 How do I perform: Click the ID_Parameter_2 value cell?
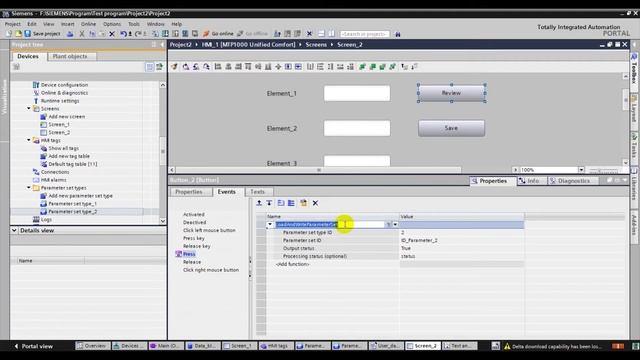click(462, 240)
